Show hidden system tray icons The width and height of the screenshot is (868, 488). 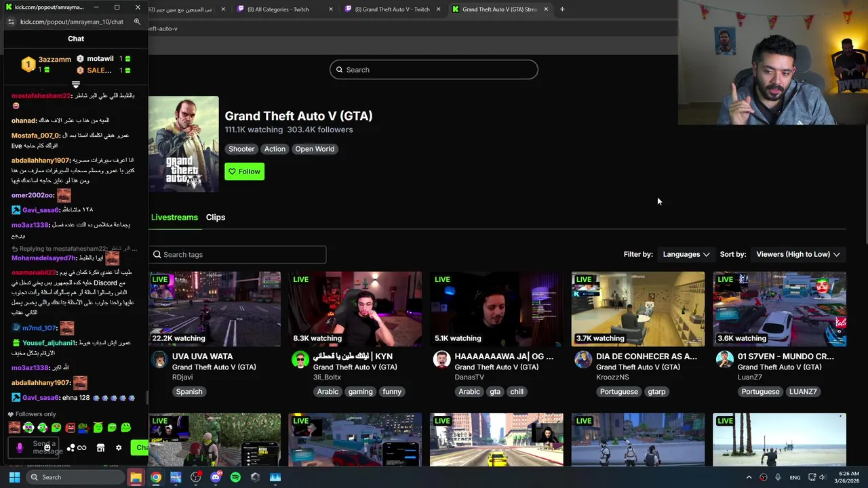[x=749, y=477]
